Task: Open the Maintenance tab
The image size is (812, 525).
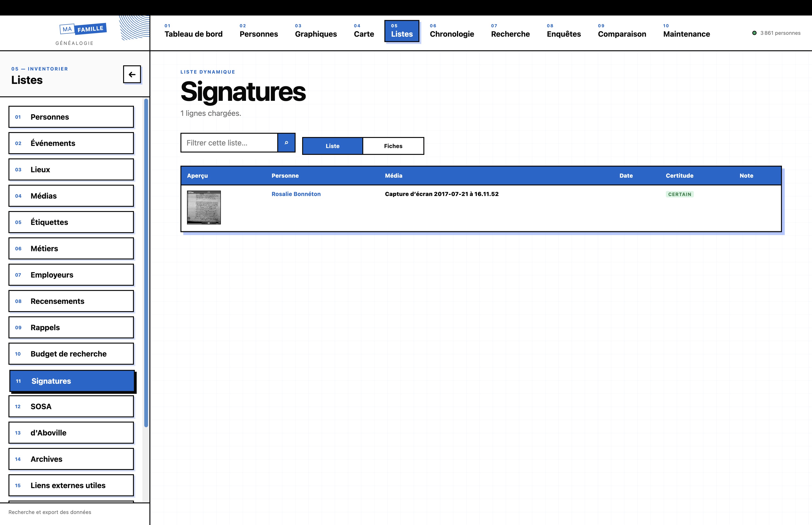Action: 687,31
